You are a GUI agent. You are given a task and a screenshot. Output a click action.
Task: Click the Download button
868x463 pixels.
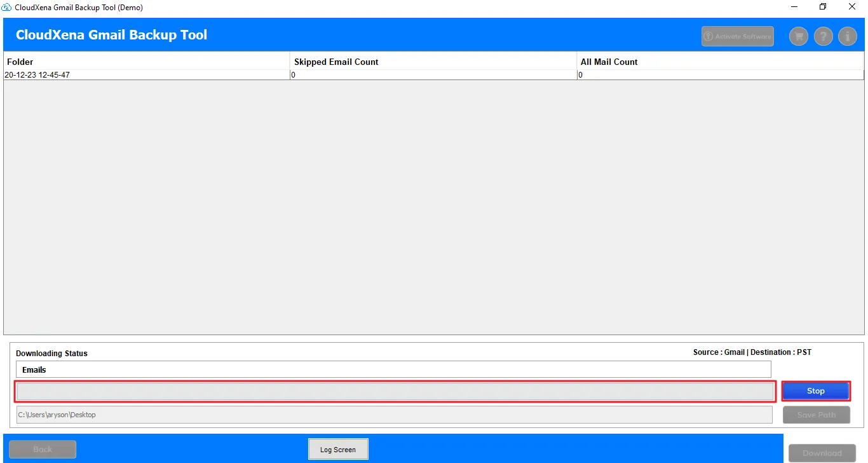click(822, 453)
